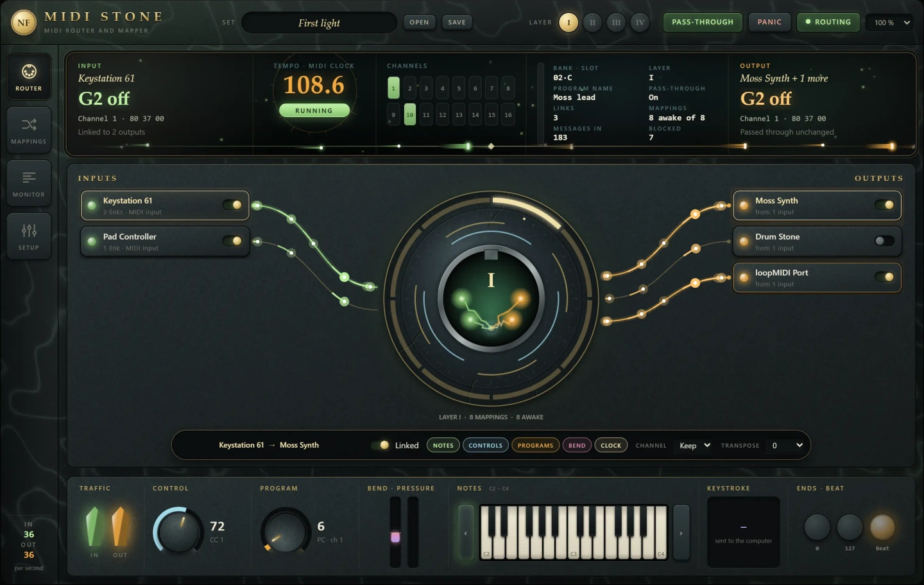Open the 100 % zoom dropdown
This screenshot has height=585, width=924.
click(x=889, y=22)
